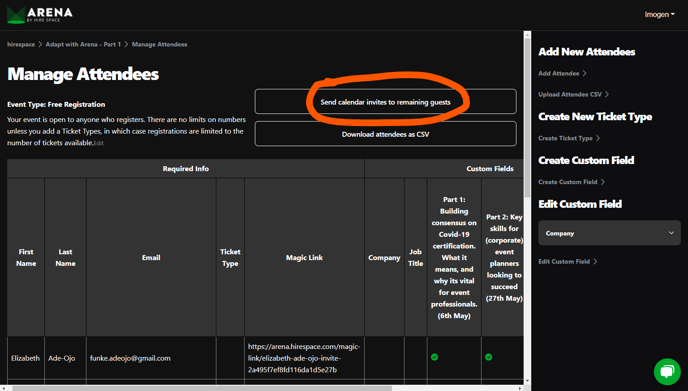The width and height of the screenshot is (688, 391).
Task: Click the Ticket Type column header
Action: pos(230,258)
